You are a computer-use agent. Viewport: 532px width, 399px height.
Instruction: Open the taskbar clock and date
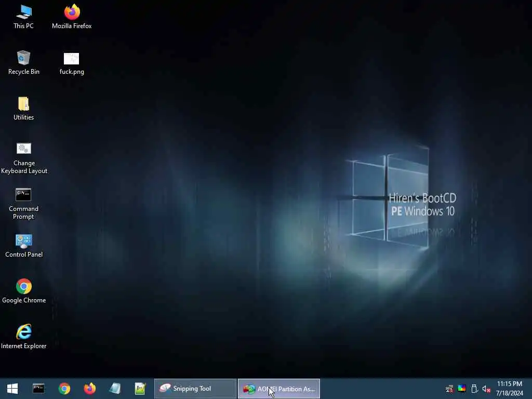pyautogui.click(x=510, y=389)
